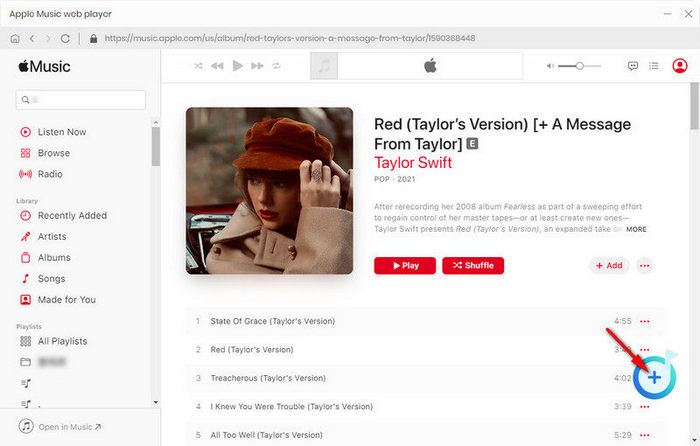
Task: Open Made for You
Action: tap(58, 300)
